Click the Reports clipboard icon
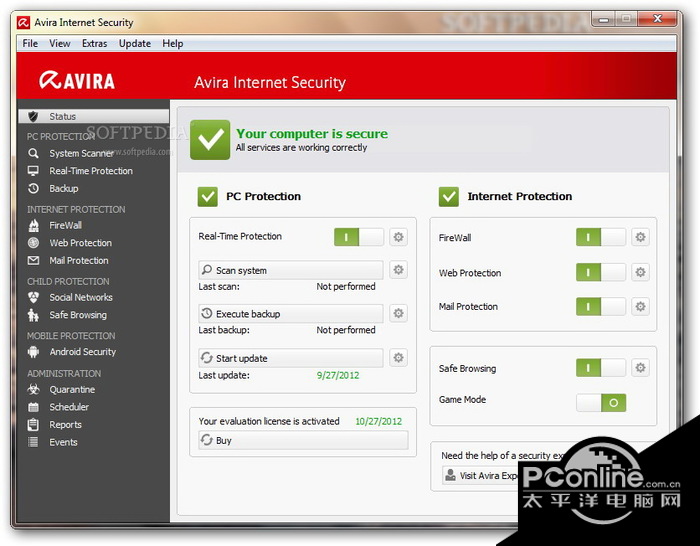This screenshot has width=700, height=546. (33, 424)
